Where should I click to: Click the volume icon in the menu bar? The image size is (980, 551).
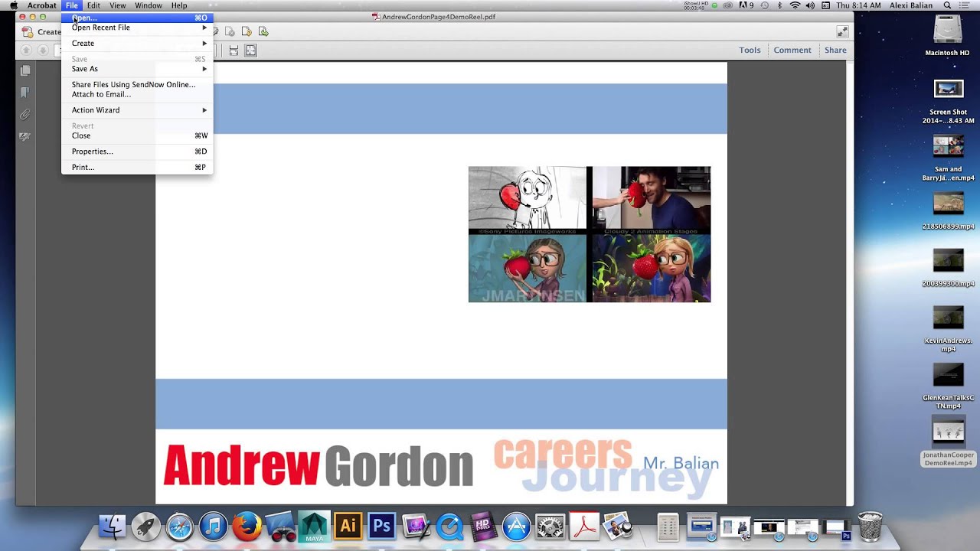pyautogui.click(x=810, y=5)
